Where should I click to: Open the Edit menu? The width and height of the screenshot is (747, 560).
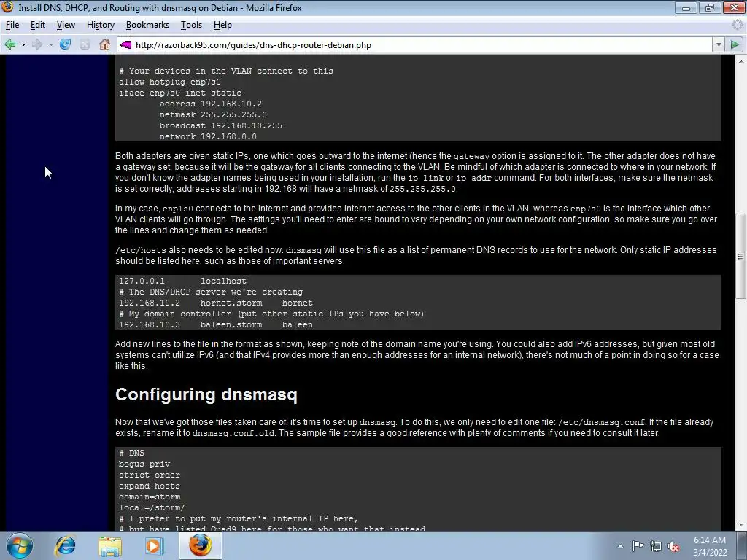38,25
